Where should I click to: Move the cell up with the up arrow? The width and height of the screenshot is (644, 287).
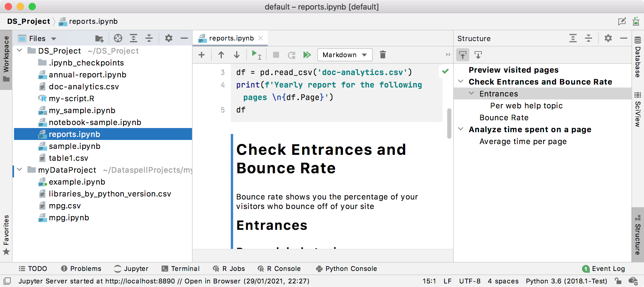221,55
